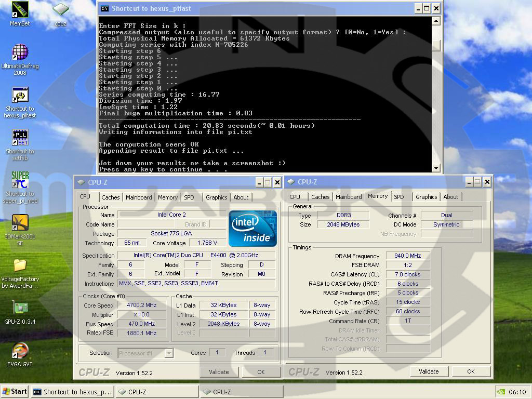Click the memory Size 2048 MBytes field
Viewport: 532px width, 399px height.
tap(343, 224)
